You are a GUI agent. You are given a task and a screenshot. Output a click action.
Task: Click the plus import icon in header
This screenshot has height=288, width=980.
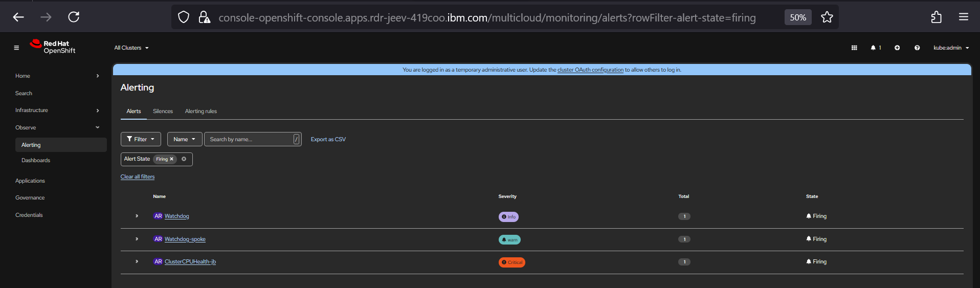point(897,48)
